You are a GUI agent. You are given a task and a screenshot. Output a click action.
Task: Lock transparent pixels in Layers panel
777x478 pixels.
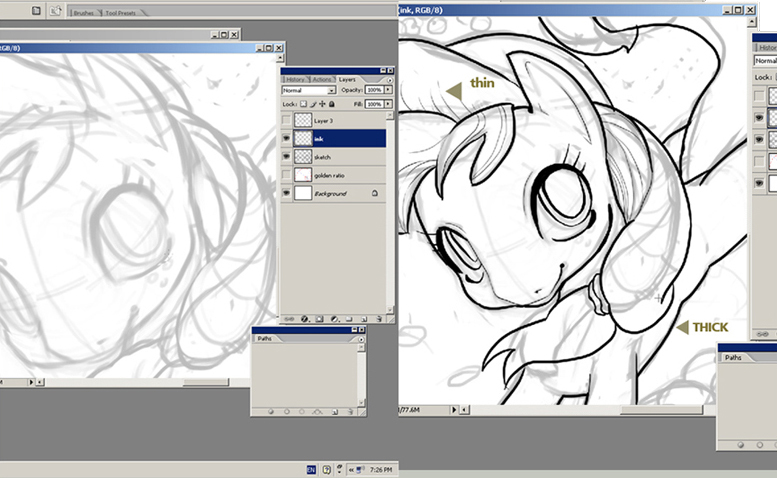(x=303, y=104)
